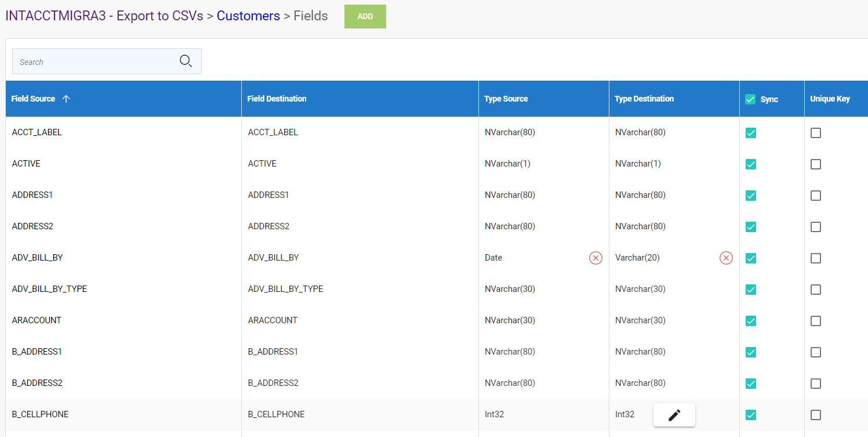Check Unique Key for ADDRESS1 row
This screenshot has height=437, width=868.
[815, 196]
